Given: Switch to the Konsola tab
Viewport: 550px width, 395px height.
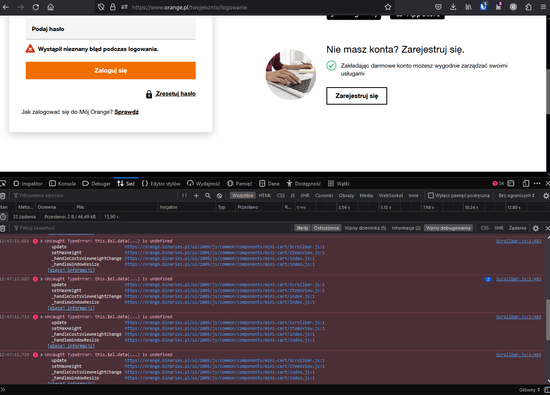Looking at the screenshot, I should click(x=62, y=183).
